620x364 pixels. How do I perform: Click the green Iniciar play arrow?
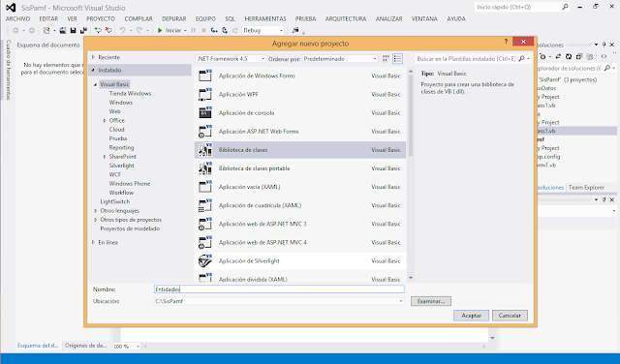click(x=160, y=30)
